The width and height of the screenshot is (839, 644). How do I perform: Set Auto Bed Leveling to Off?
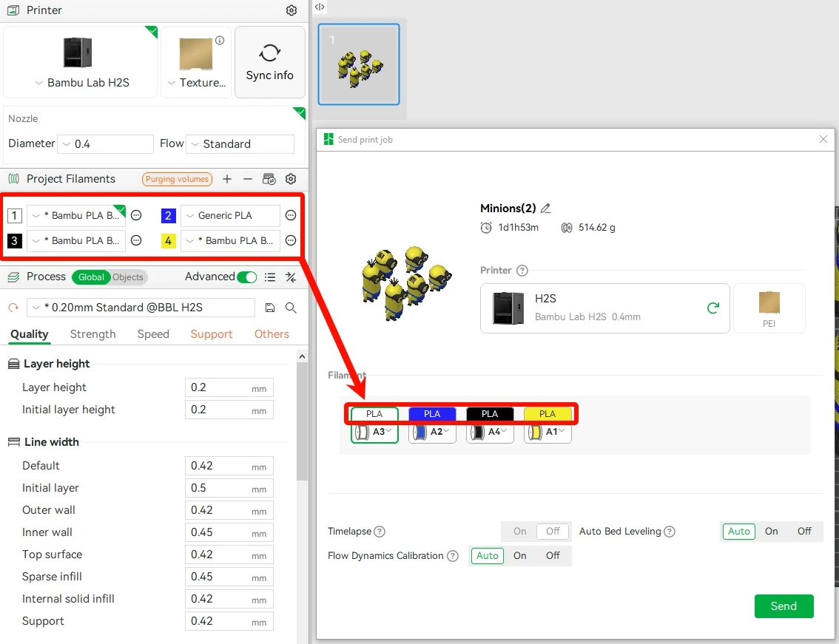coord(804,531)
